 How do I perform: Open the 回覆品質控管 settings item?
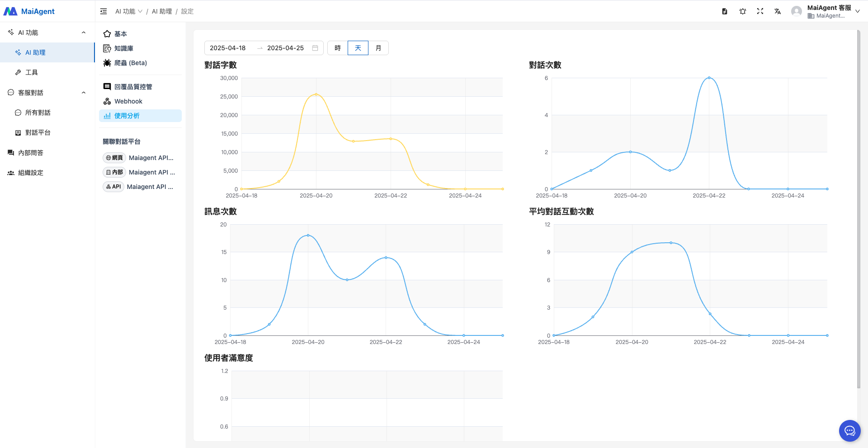133,87
